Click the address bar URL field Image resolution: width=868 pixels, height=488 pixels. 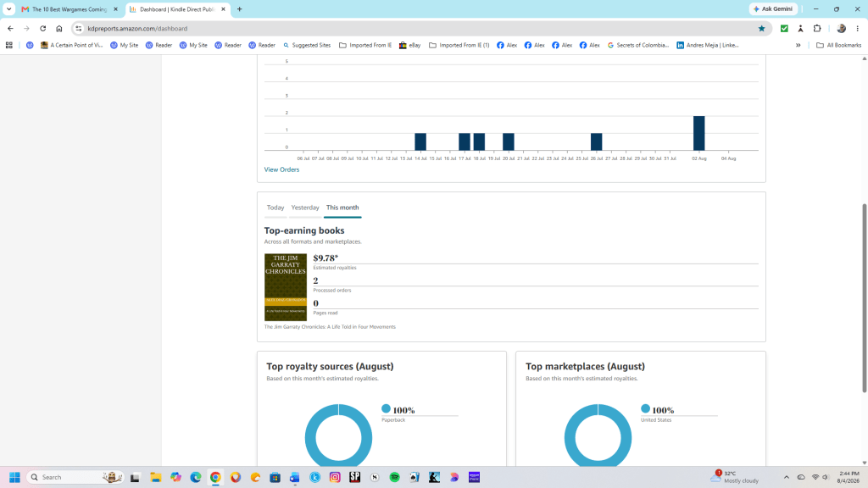pos(420,28)
